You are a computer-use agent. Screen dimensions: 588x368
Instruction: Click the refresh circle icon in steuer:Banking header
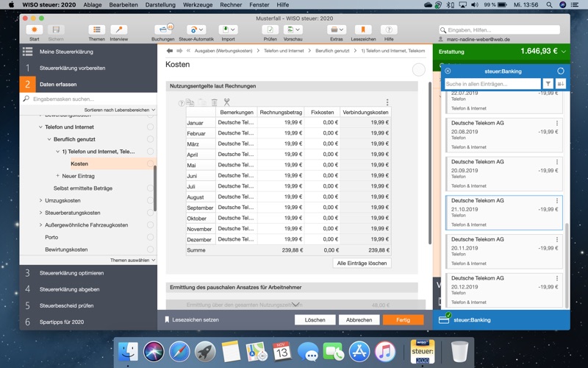[561, 71]
